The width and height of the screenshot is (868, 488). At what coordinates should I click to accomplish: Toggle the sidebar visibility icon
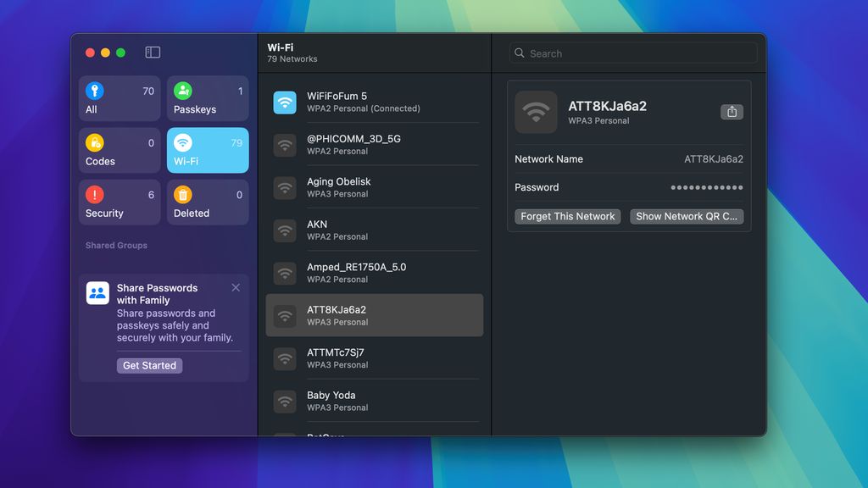click(152, 52)
